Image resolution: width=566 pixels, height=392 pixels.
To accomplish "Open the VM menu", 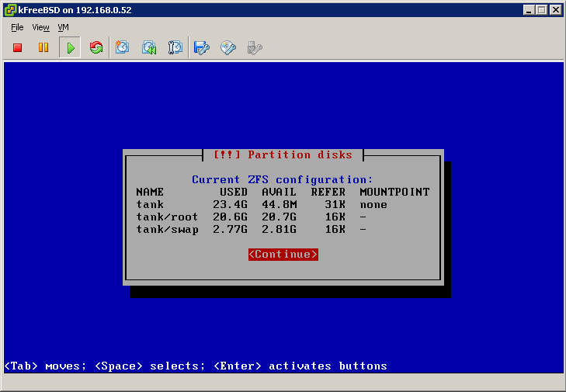I will pyautogui.click(x=63, y=27).
